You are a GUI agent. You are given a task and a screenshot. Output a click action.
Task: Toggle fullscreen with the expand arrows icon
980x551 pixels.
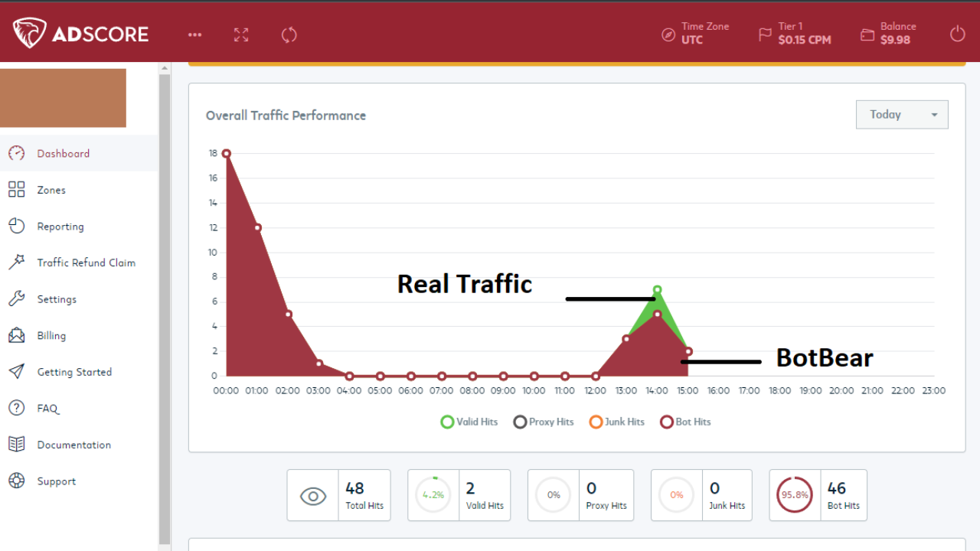(x=241, y=34)
